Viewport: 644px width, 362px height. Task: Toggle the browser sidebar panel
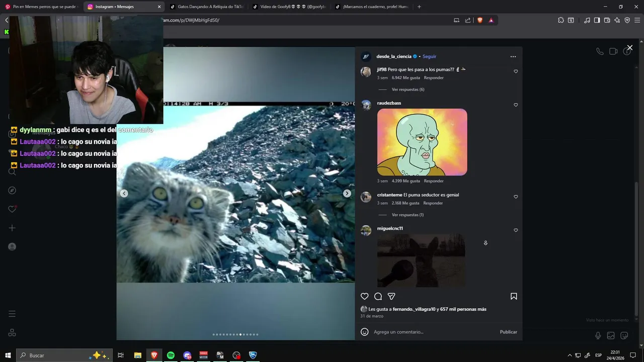click(597, 20)
